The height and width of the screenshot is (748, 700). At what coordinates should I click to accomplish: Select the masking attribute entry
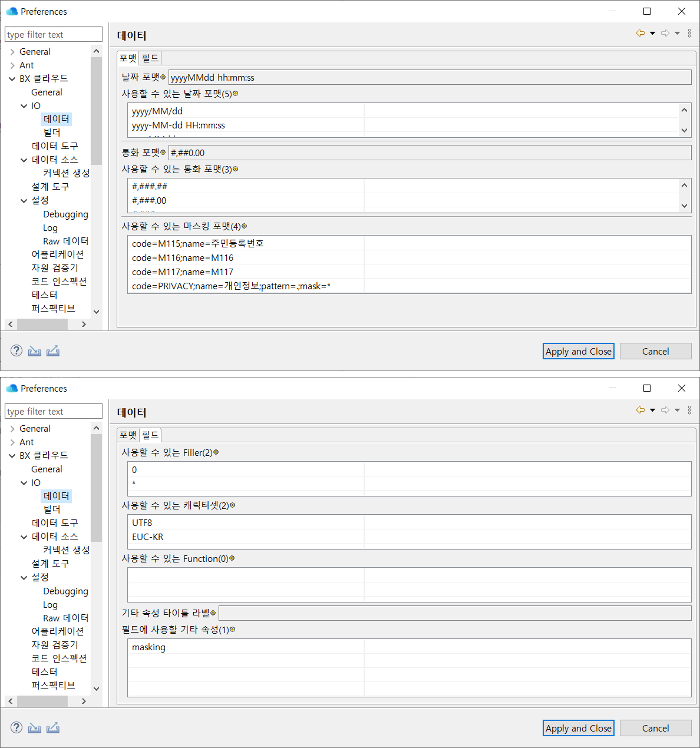click(x=149, y=647)
